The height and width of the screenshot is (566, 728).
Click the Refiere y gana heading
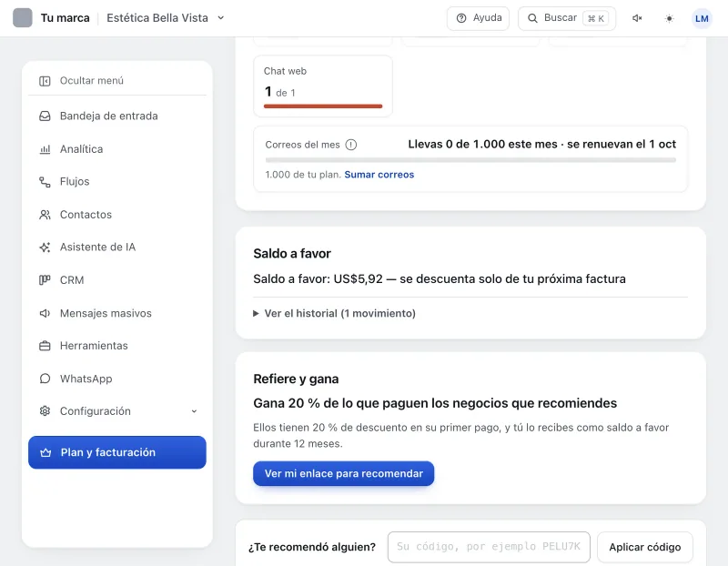click(x=296, y=379)
